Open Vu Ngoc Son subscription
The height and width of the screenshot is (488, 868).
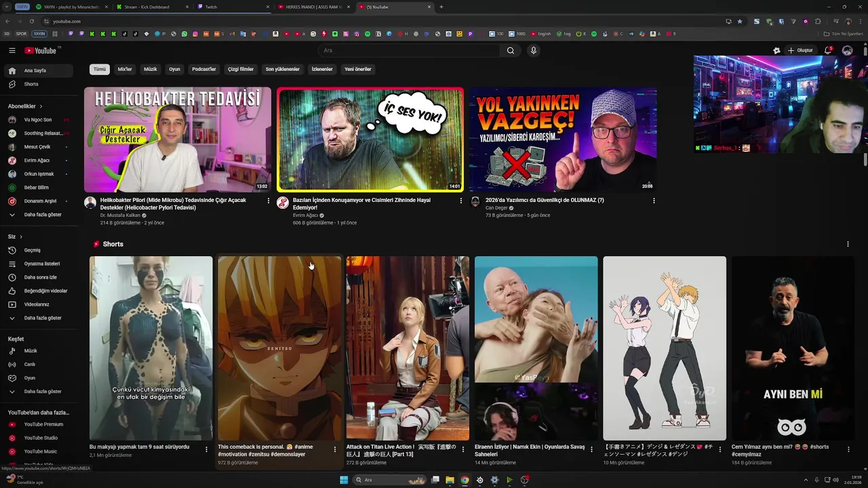click(x=37, y=120)
